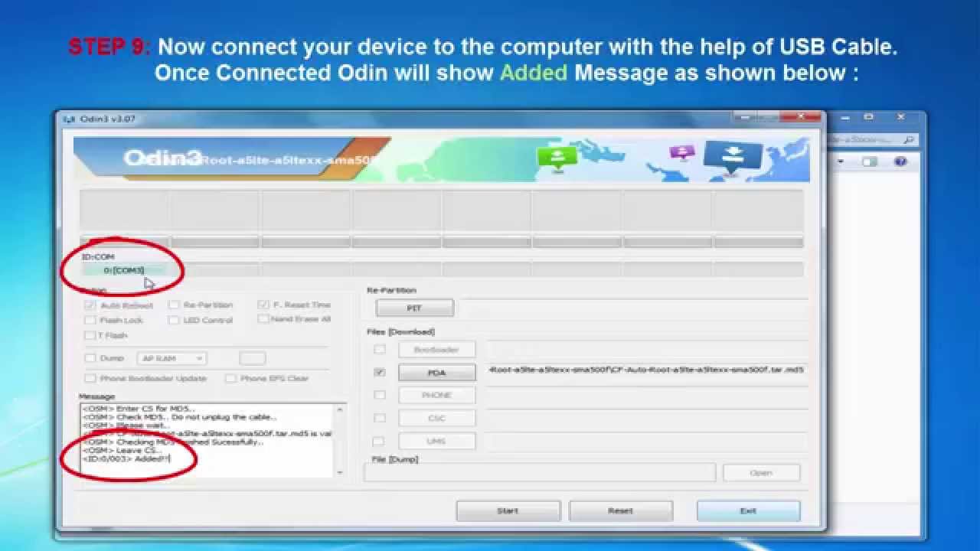Screen dimensions: 980x551
Task: Toggle the F. Reset Time checkbox
Action: pos(263,305)
